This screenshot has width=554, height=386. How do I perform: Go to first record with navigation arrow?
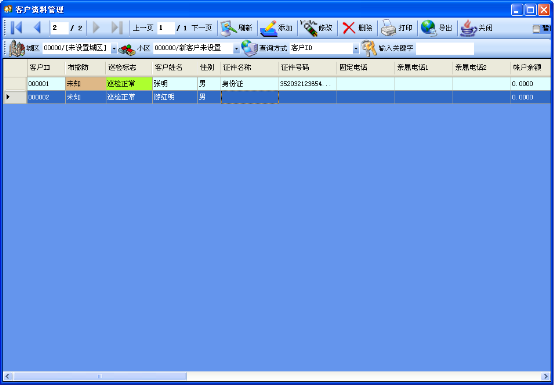click(x=17, y=28)
